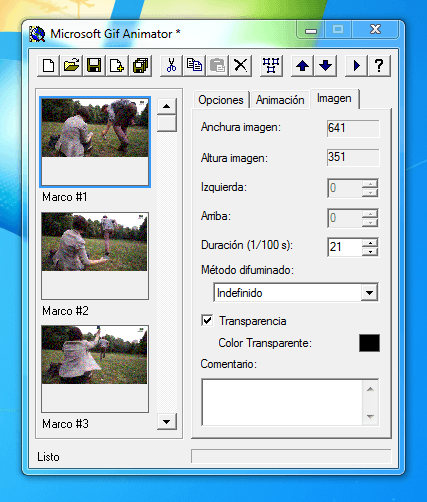Expand the Método difuminado dropdown

point(369,293)
